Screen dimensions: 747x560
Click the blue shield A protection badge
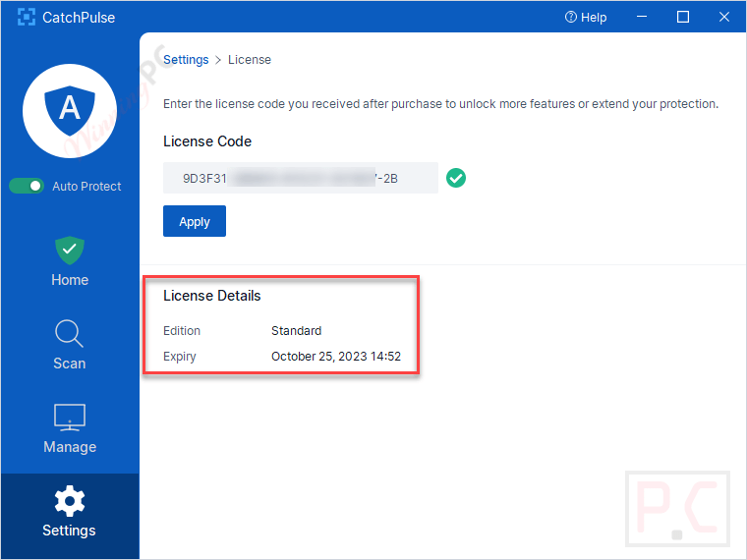coord(70,111)
